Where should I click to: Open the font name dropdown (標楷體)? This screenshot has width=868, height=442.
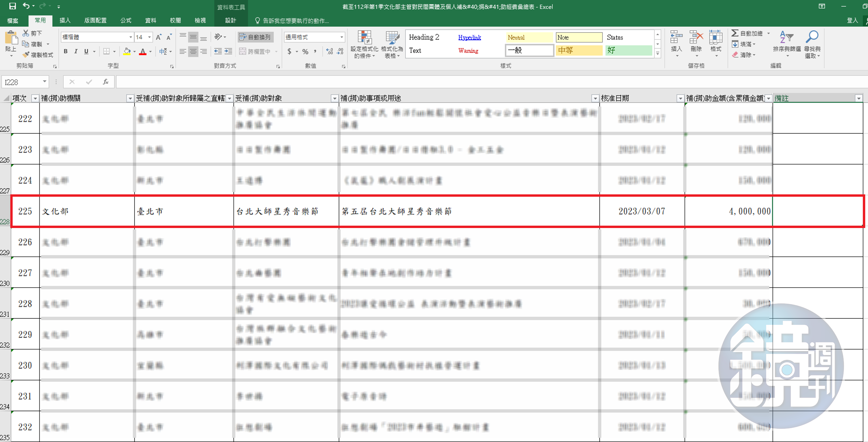[131, 37]
